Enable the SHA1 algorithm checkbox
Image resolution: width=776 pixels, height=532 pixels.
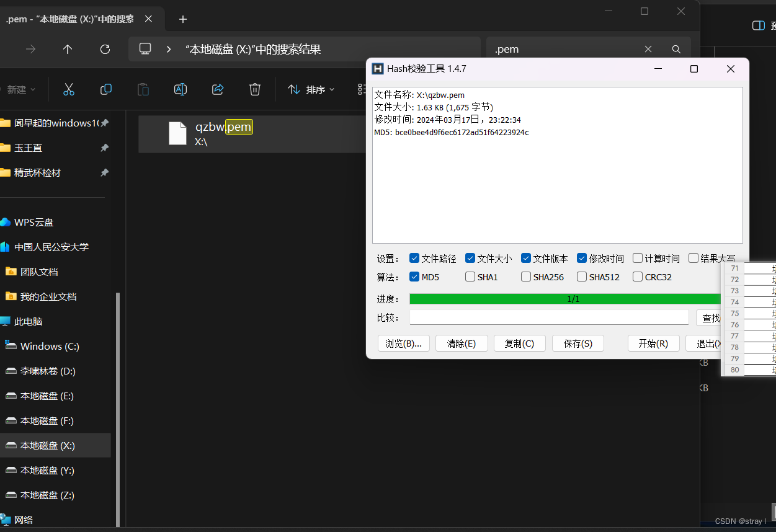click(470, 277)
